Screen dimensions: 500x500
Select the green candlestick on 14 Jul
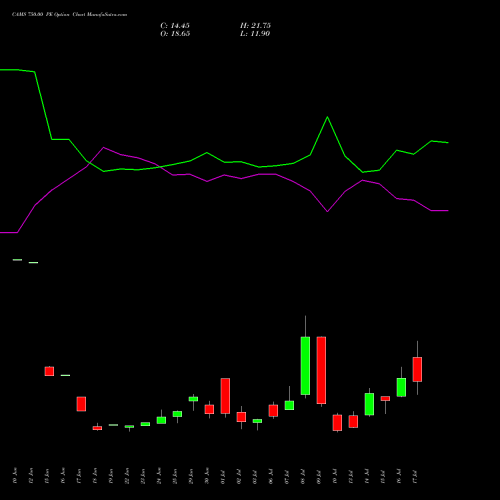[369, 404]
